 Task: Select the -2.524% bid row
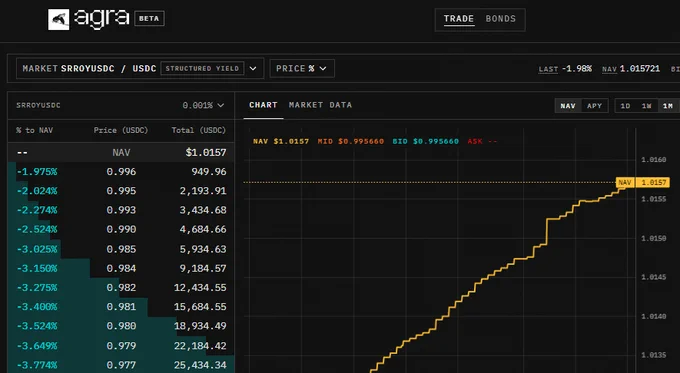[121, 229]
